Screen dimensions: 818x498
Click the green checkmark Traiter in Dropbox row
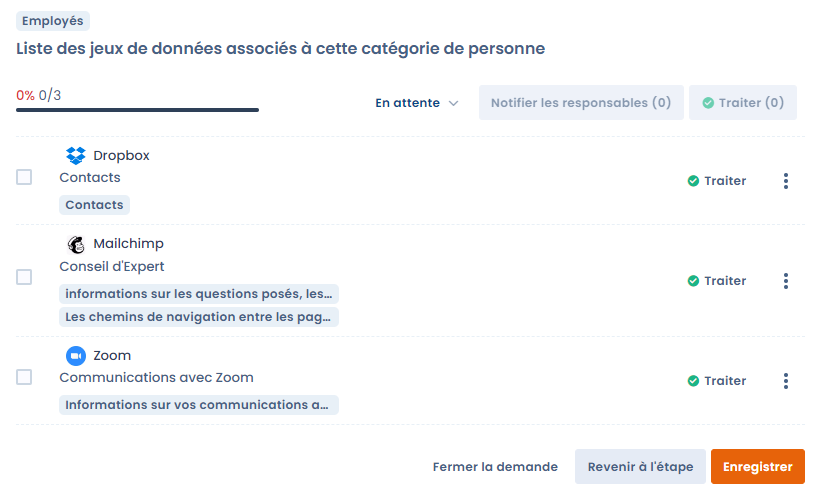coord(717,181)
